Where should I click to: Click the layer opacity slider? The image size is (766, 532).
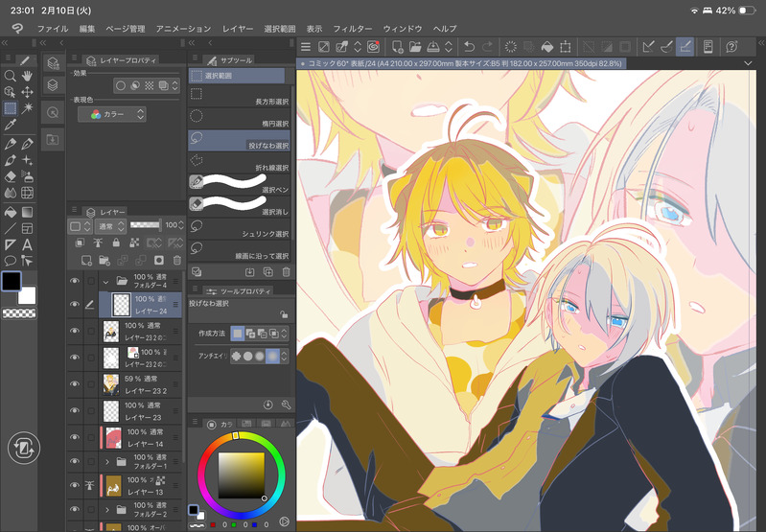tap(145, 225)
